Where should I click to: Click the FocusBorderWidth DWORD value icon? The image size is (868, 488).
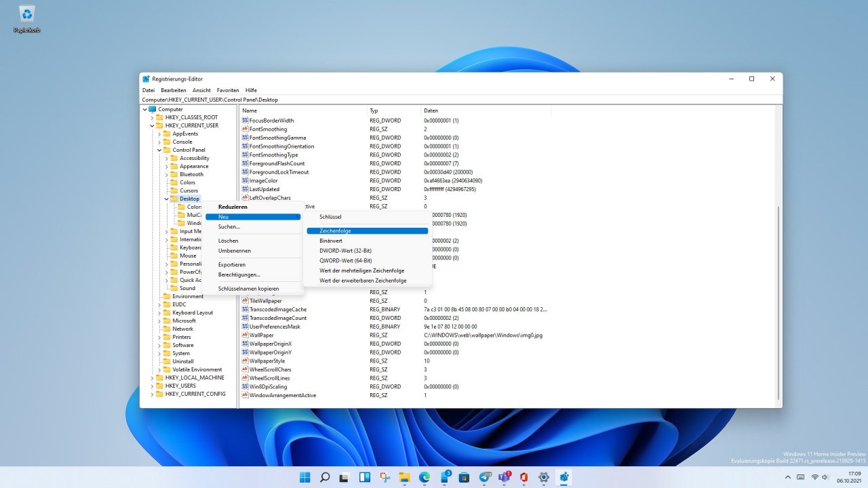point(245,121)
